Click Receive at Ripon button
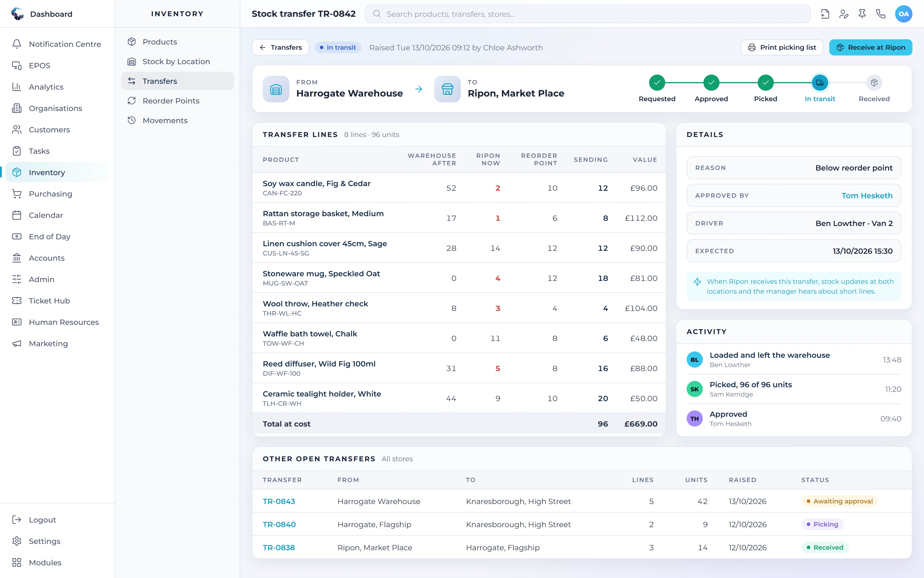The height and width of the screenshot is (578, 924). (x=871, y=47)
